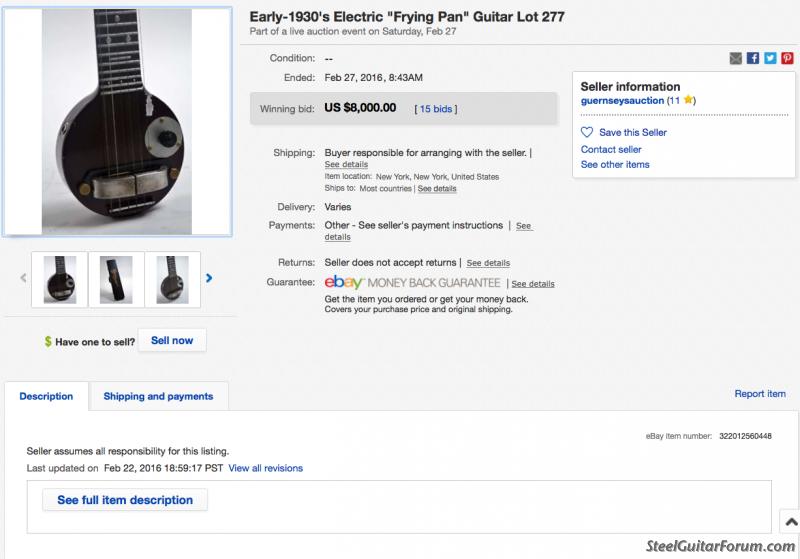Open View all revisions link

(x=265, y=468)
